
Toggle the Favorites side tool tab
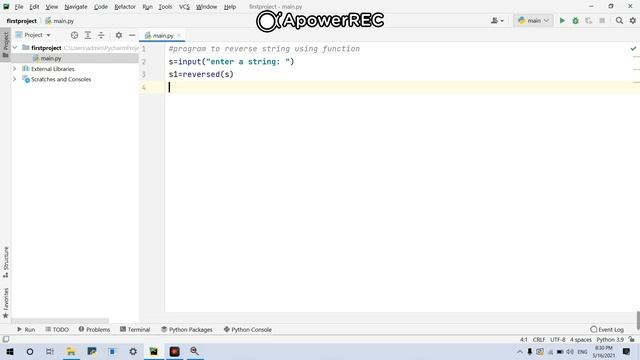pos(5,303)
